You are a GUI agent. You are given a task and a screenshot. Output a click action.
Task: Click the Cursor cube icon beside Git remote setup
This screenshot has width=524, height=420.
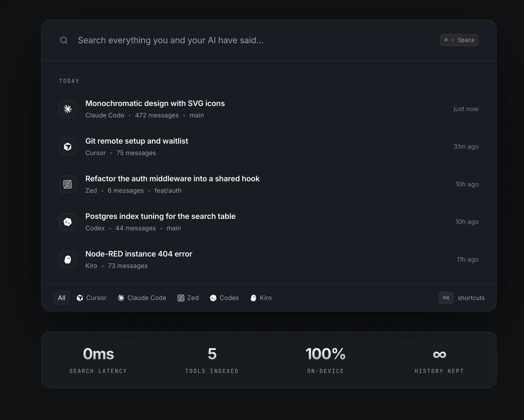[68, 147]
